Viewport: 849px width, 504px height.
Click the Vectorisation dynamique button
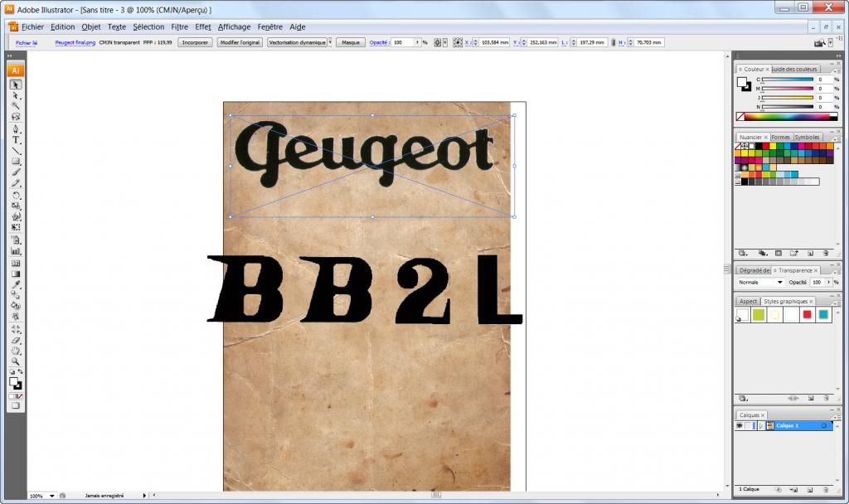(298, 42)
